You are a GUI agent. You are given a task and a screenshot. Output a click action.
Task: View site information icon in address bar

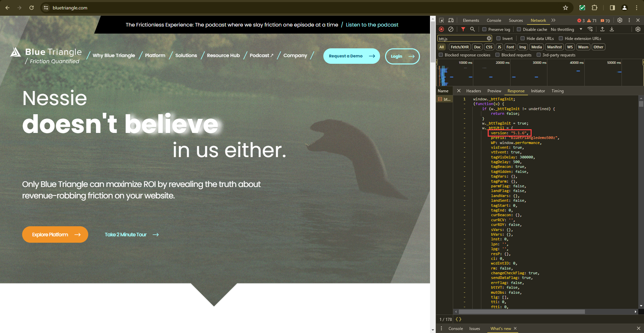click(46, 8)
